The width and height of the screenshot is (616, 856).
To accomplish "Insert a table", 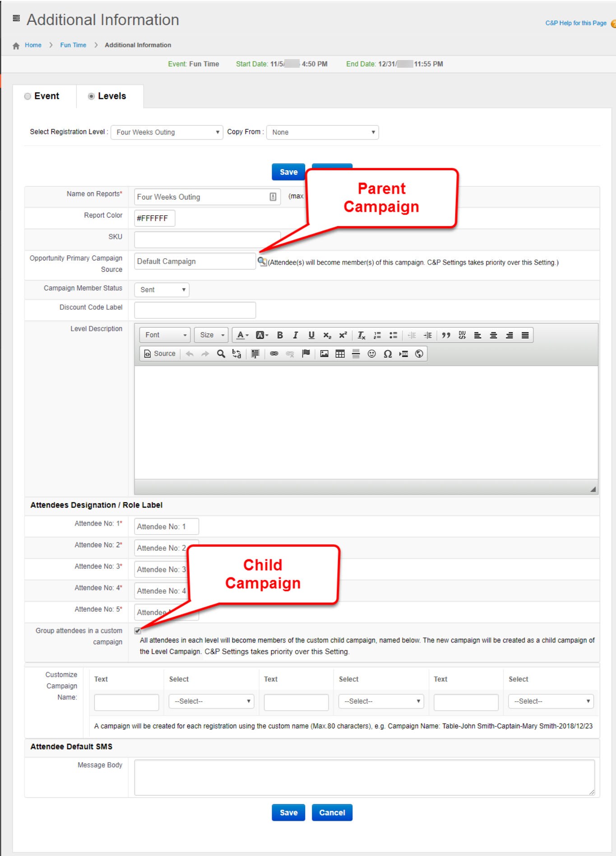I will (x=340, y=354).
